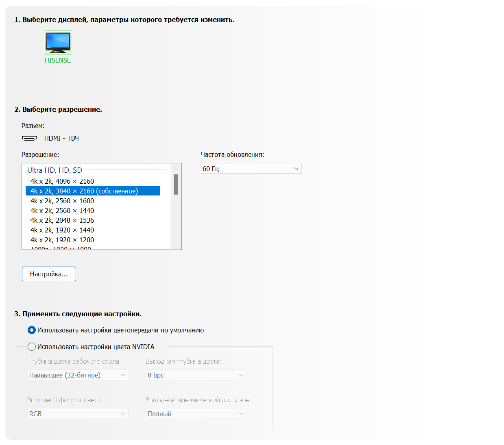Select native resolution 3840 × 2160
Screen dimensions: 504x445
pyautogui.click(x=84, y=191)
